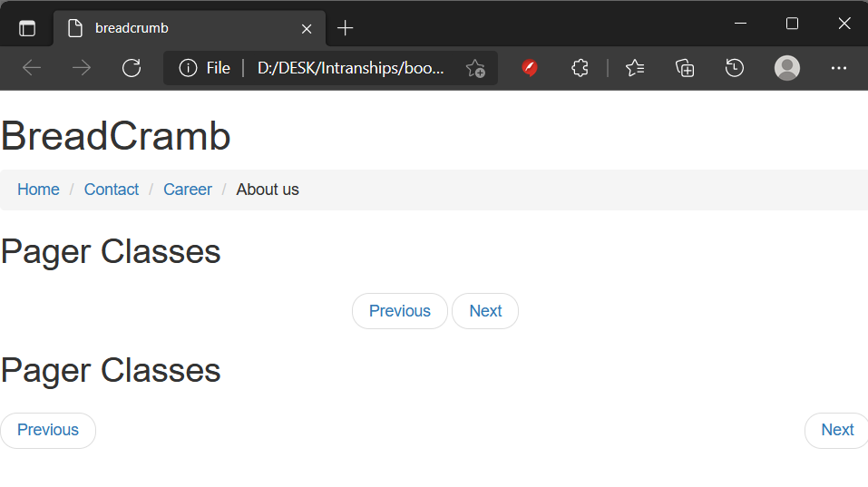Viewport: 868px width, 487px height.
Task: Go forward using the forward arrow
Action: click(x=82, y=68)
